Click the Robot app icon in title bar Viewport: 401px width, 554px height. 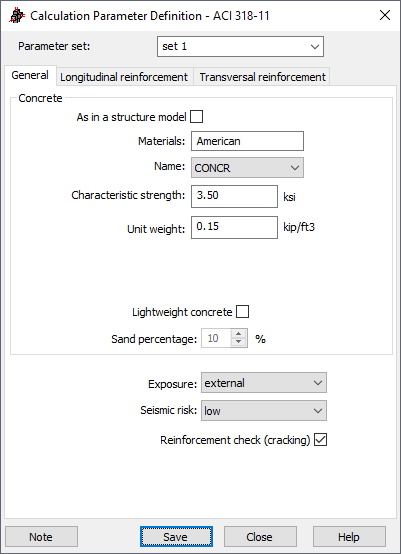pyautogui.click(x=17, y=16)
